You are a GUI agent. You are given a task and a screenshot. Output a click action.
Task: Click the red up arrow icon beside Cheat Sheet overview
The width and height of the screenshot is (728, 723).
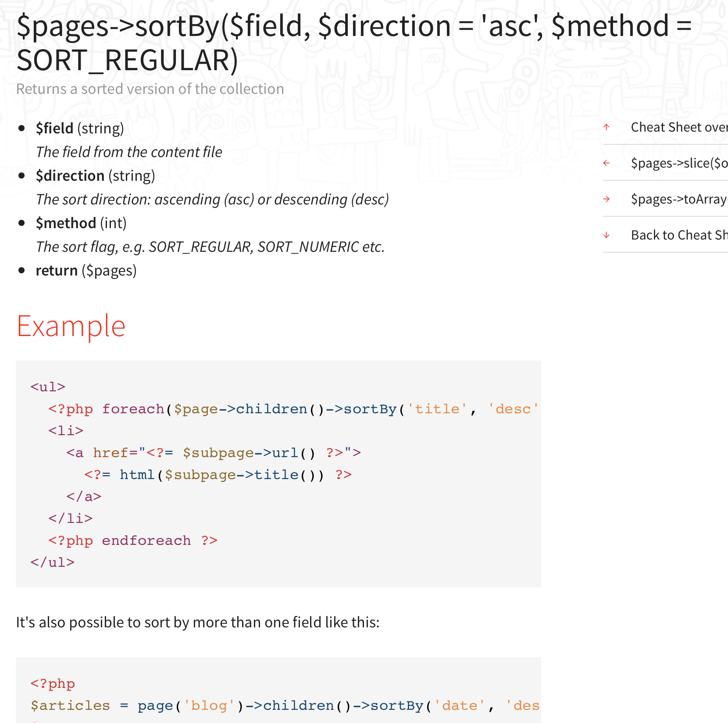tap(607, 127)
